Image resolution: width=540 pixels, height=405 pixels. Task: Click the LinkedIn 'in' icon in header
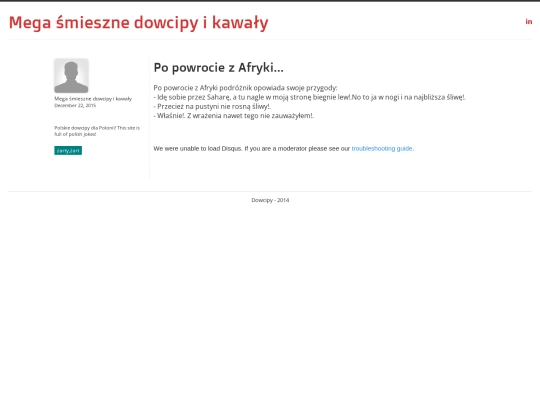(529, 22)
